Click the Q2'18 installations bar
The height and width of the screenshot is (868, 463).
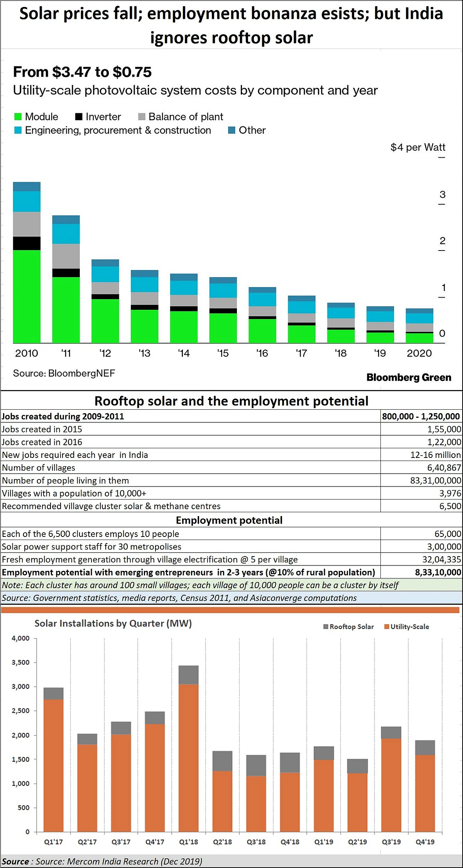[x=223, y=791]
